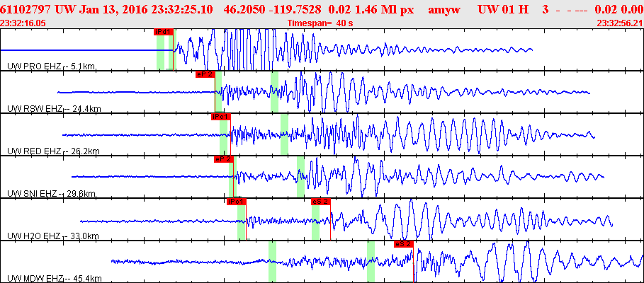
Task: Click event ID 61102797 in header
Action: coord(26,9)
